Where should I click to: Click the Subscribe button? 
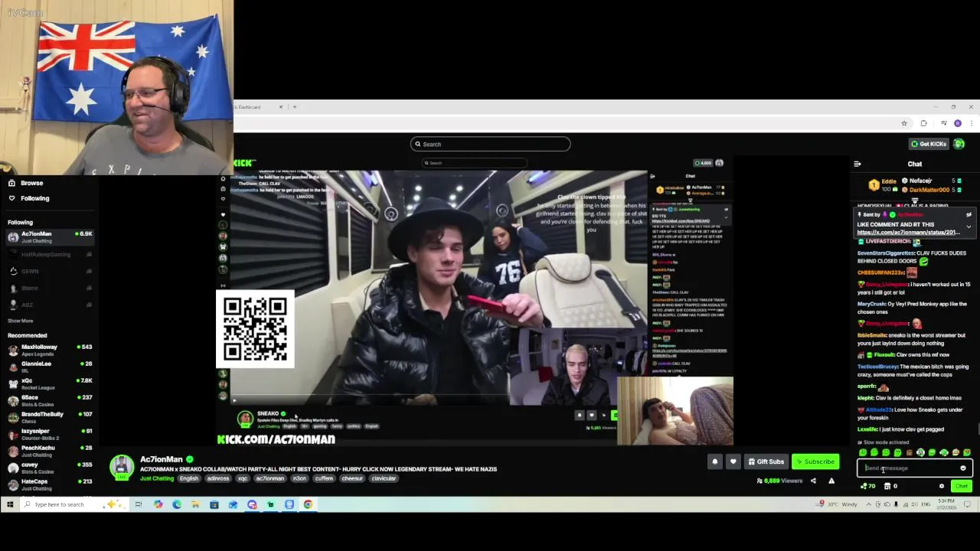815,461
